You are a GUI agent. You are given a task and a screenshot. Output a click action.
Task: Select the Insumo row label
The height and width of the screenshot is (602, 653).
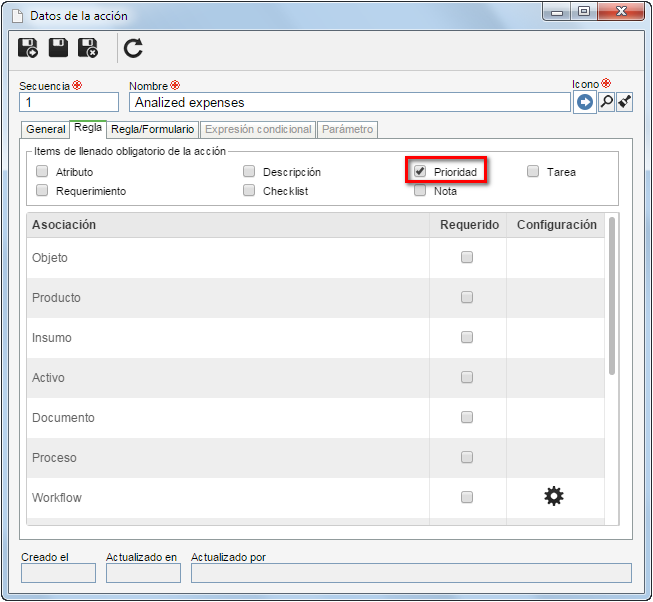coord(52,338)
